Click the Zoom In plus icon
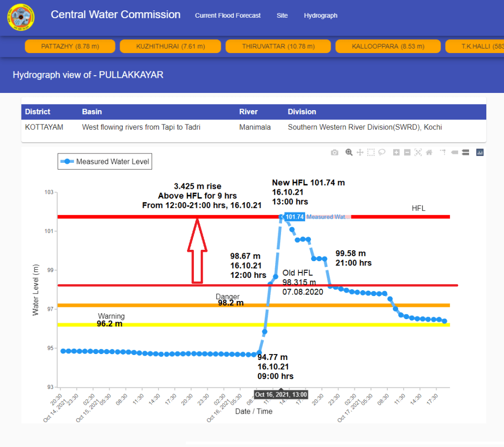Viewport: 504px width, 447px height. pyautogui.click(x=396, y=152)
